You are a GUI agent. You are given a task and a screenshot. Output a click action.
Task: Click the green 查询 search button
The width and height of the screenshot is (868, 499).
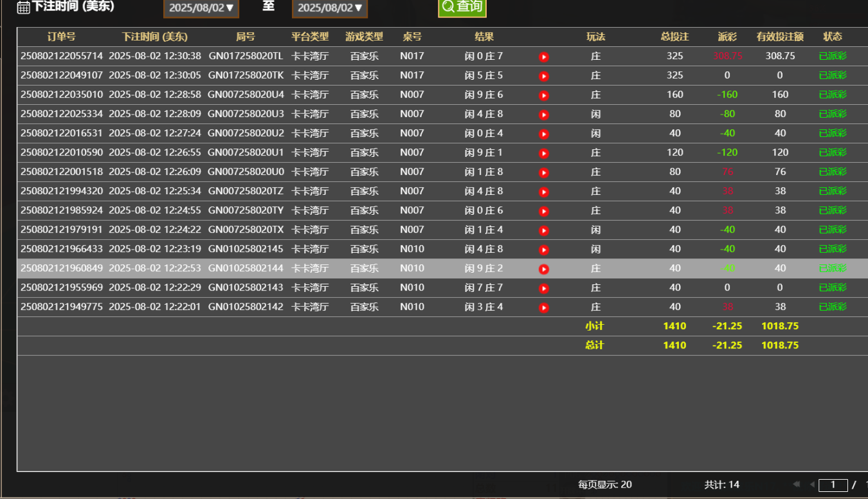pyautogui.click(x=462, y=7)
